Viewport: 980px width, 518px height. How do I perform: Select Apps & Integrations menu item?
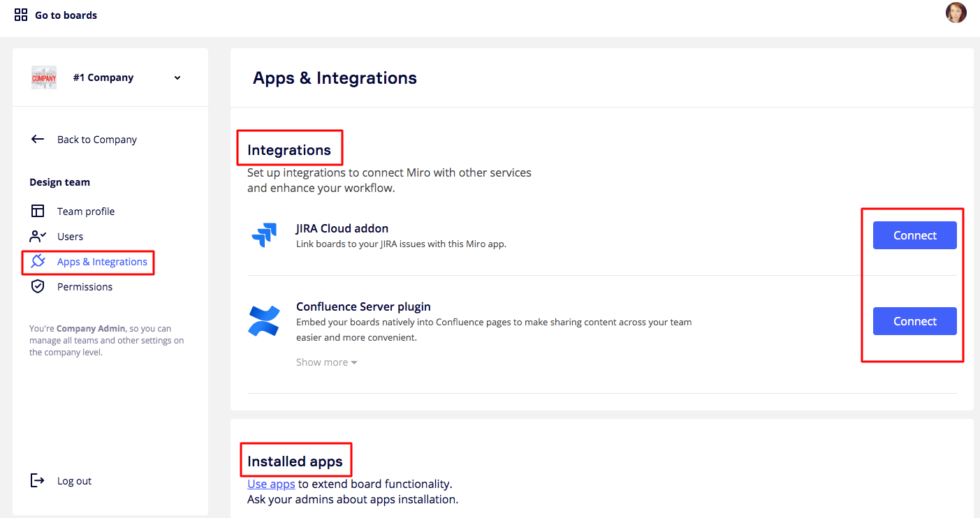tap(102, 262)
